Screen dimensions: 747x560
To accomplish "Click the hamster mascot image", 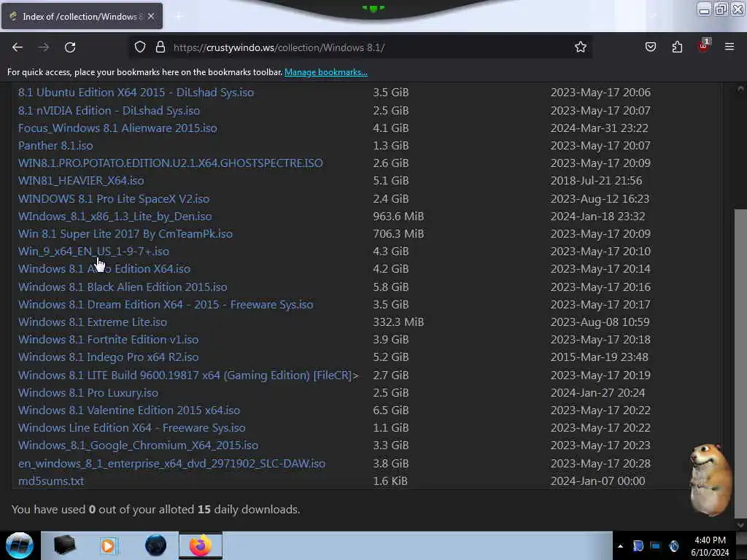I will 709,480.
